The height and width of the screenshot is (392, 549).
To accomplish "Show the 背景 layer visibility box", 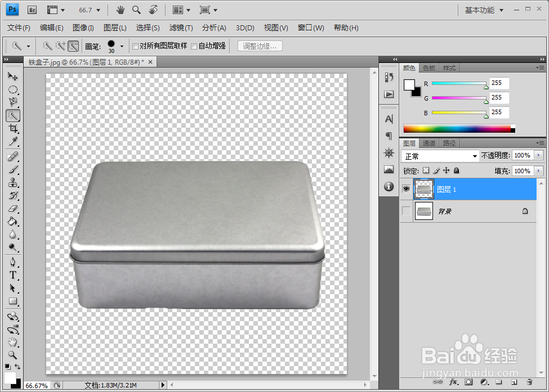I will pos(406,211).
